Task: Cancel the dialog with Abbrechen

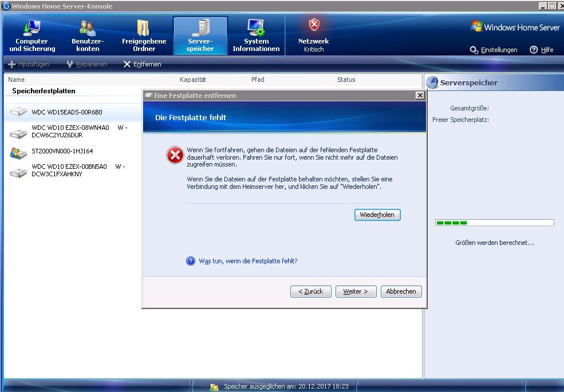Action: pos(401,291)
